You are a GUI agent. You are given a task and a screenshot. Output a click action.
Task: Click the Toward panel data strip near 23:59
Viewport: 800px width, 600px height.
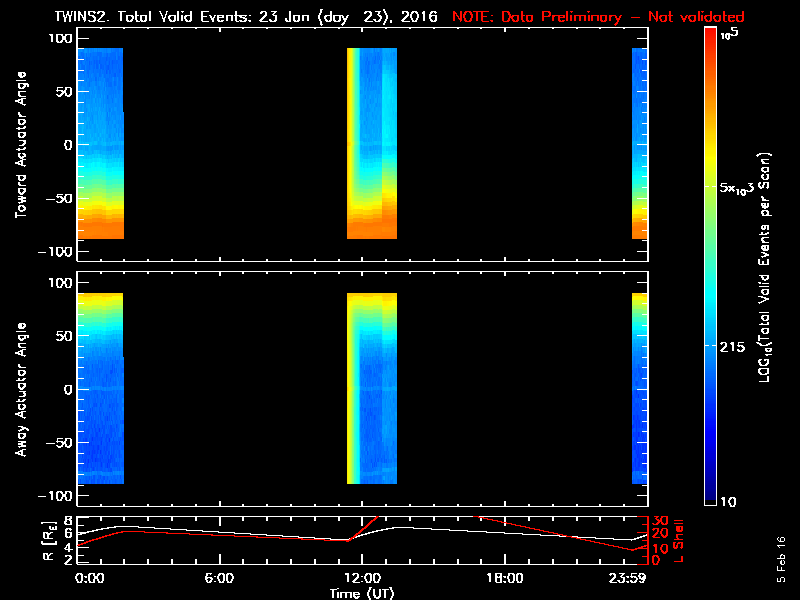point(640,143)
